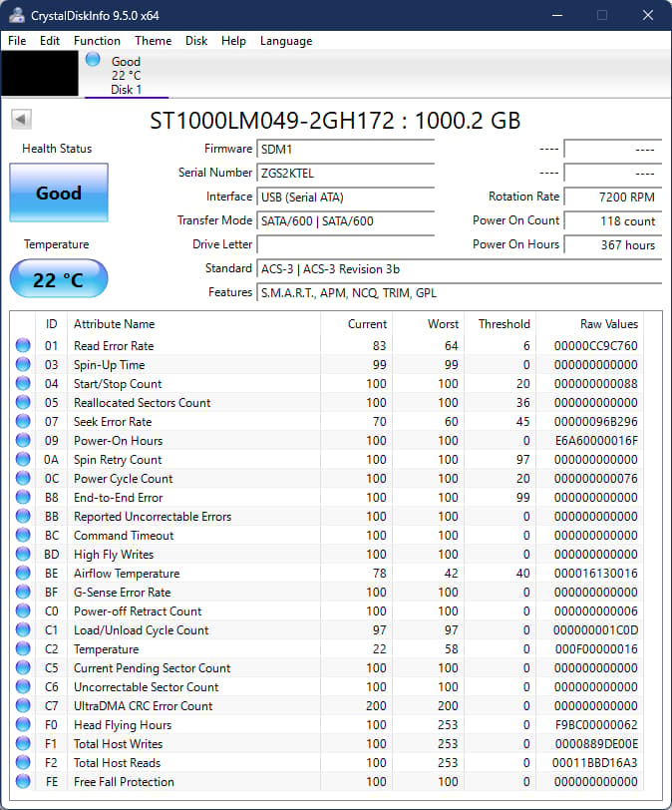672x810 pixels.
Task: Select the Disk 1 tab
Action: (127, 76)
